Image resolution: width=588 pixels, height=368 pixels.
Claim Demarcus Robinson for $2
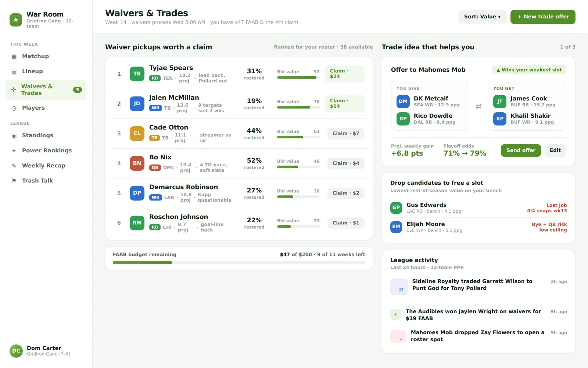coord(346,193)
